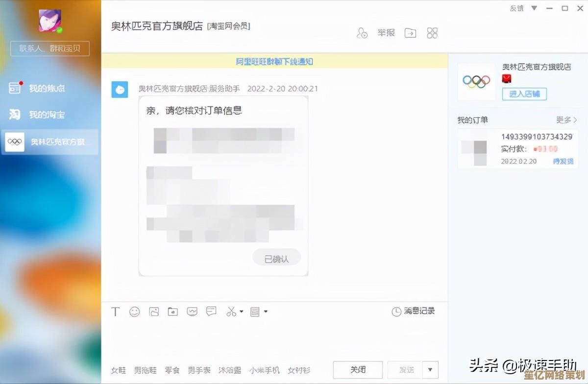Open the title bar triangle menu
588x384 pixels.
[x=534, y=8]
